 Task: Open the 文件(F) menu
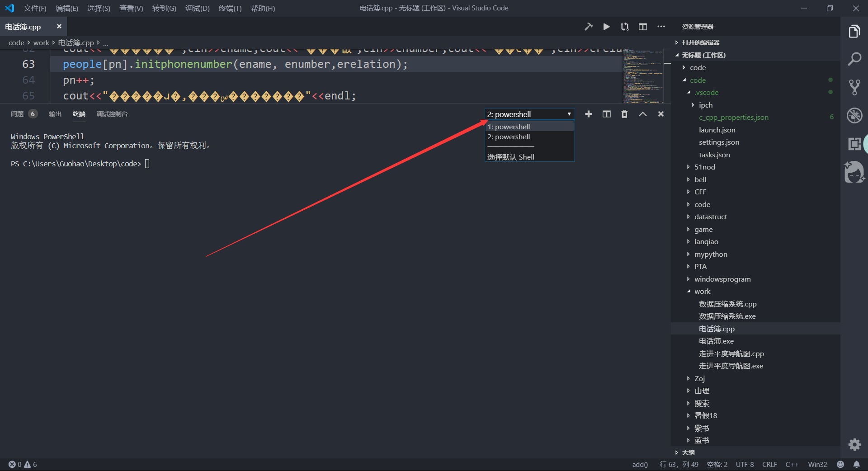pos(35,8)
